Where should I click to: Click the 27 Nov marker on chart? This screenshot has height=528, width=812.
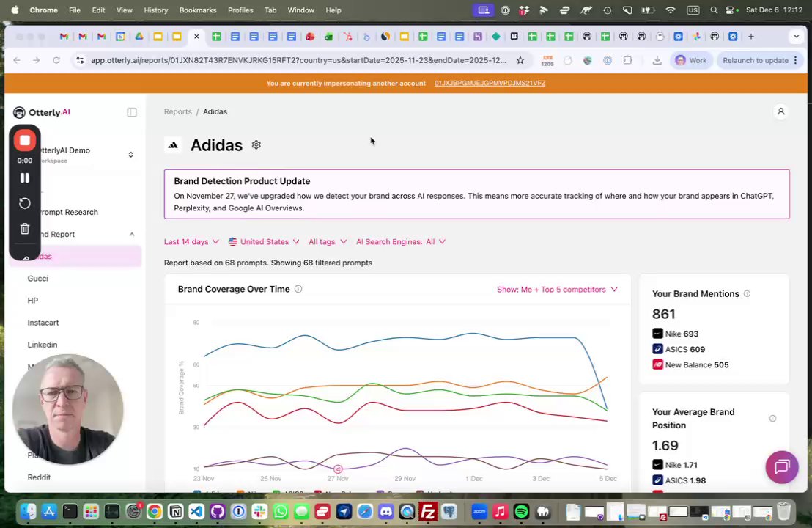tap(338, 469)
